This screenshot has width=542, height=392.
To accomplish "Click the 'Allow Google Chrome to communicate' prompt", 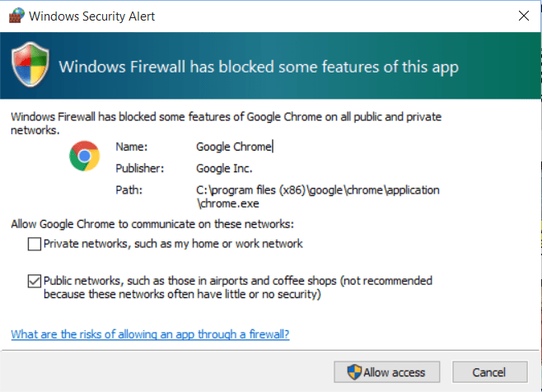I will [152, 224].
